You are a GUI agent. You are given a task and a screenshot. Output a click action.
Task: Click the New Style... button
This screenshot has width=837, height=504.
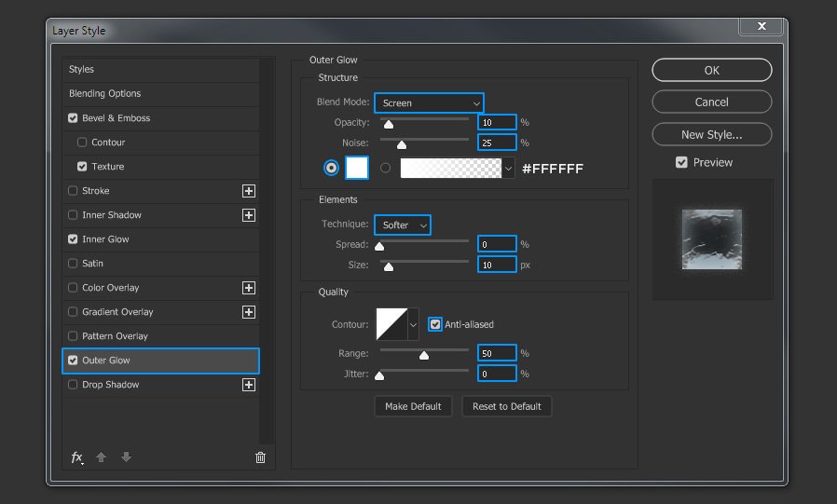pos(711,135)
